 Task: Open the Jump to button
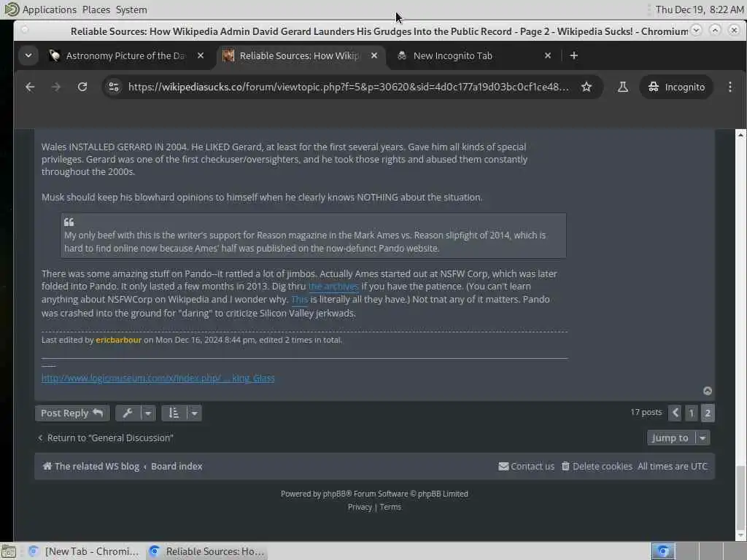click(670, 438)
